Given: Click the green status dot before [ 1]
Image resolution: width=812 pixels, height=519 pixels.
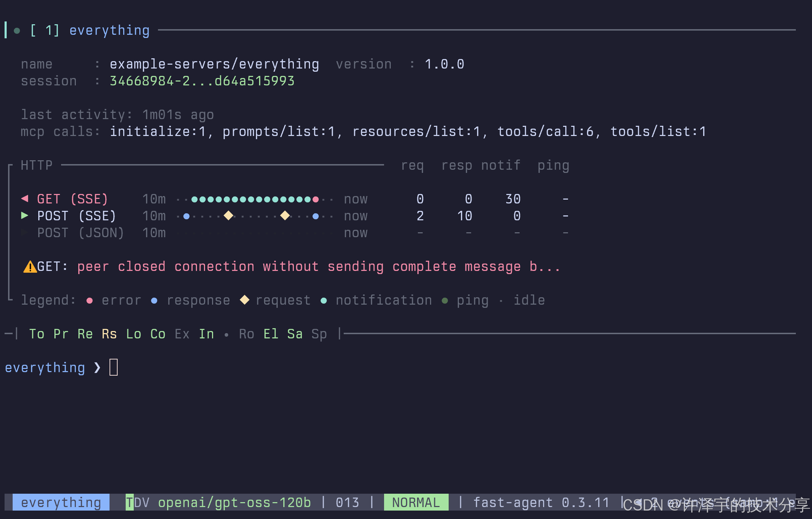Looking at the screenshot, I should 17,31.
